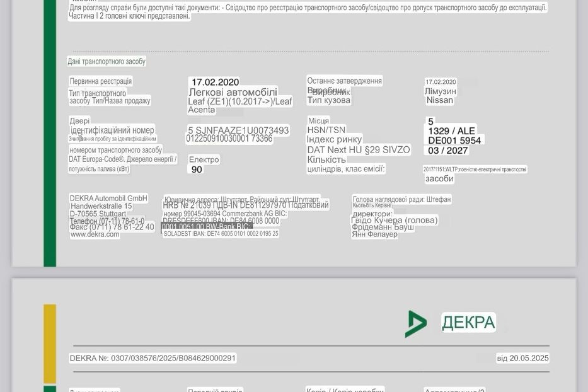
Task: Select the city line "D-70565 Stuttgart"
Action: pyautogui.click(x=98, y=214)
